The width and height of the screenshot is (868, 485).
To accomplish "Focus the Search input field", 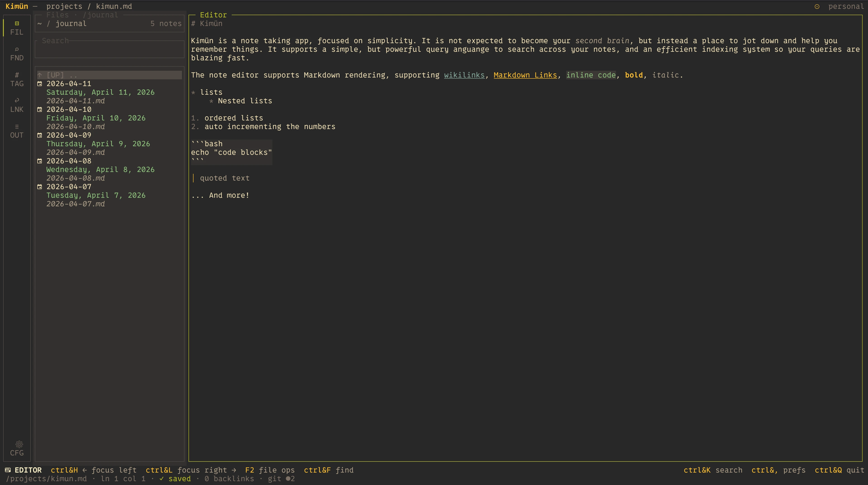I will pyautogui.click(x=109, y=49).
